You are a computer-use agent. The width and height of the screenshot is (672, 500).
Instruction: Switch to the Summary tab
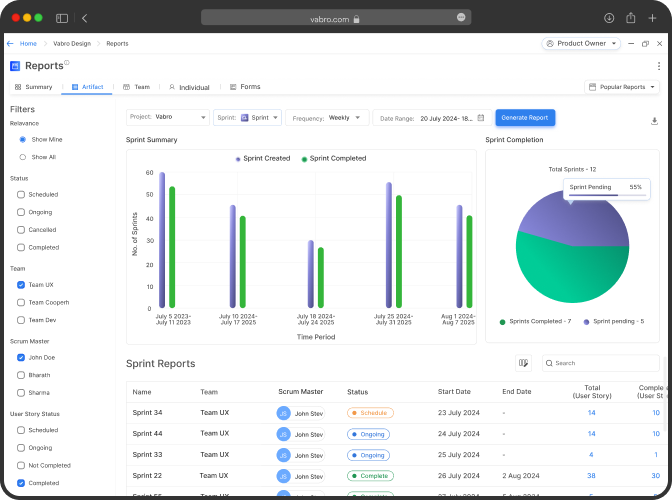tap(33, 87)
